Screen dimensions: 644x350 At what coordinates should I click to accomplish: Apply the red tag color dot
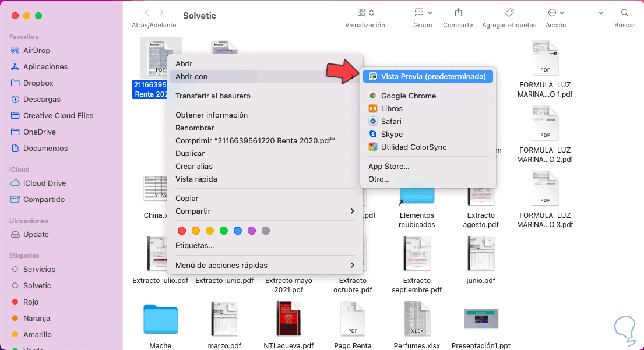[182, 231]
